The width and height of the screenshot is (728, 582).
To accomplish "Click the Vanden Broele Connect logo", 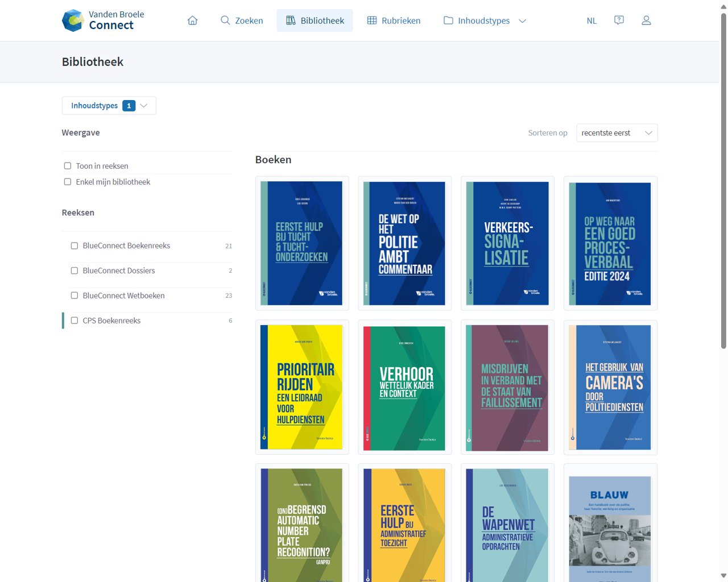I will [x=103, y=20].
